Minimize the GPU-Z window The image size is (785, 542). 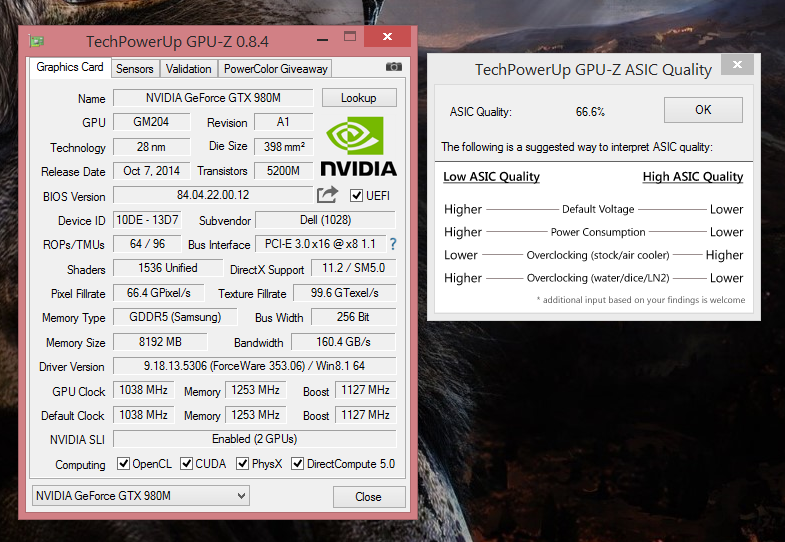coord(322,39)
